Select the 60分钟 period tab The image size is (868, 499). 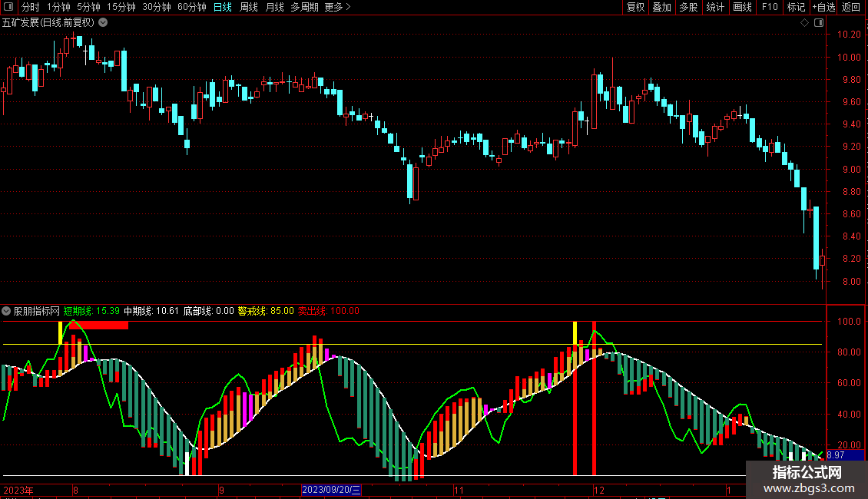pos(191,7)
